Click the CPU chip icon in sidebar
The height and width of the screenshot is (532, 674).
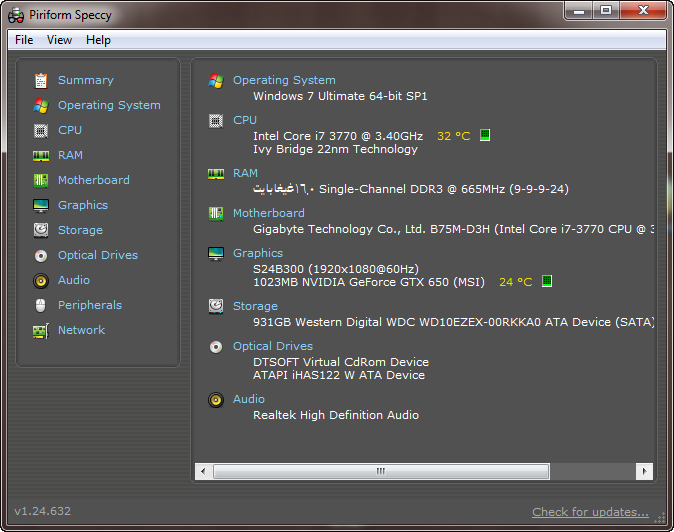pos(41,131)
